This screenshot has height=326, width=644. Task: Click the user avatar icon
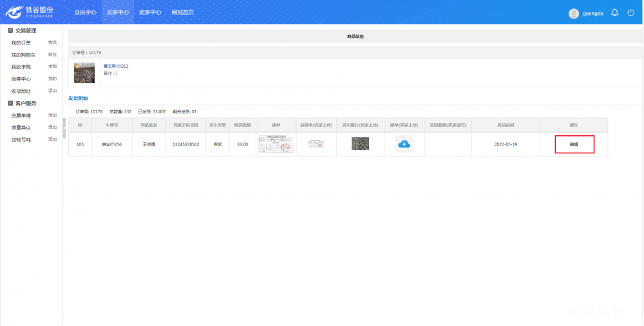(574, 14)
